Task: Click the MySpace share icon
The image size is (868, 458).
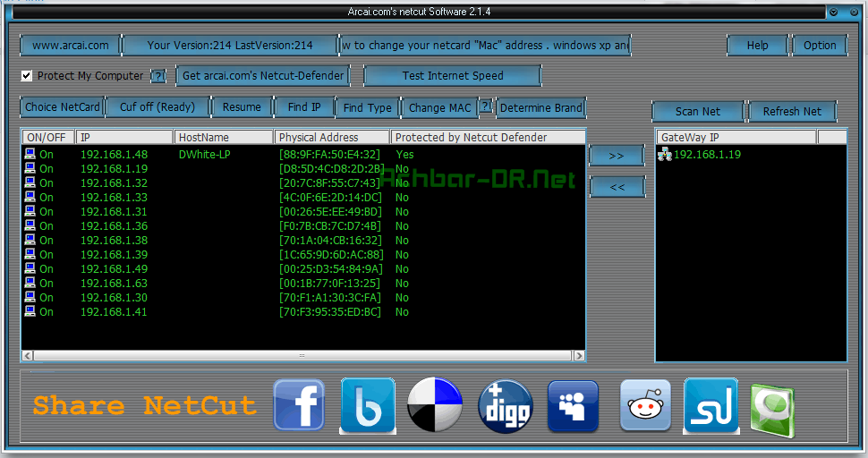Action: coord(574,405)
